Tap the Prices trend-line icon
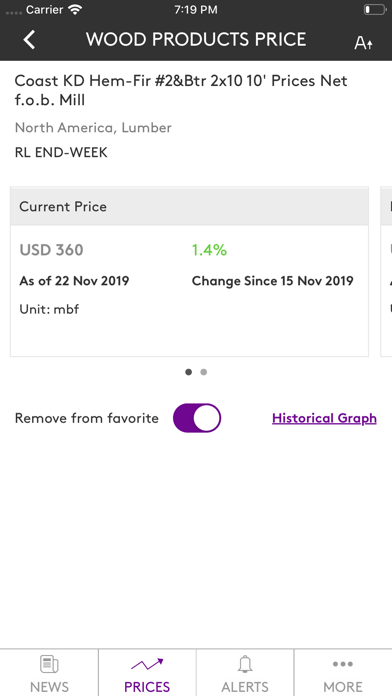This screenshot has width=392, height=696. tap(147, 664)
